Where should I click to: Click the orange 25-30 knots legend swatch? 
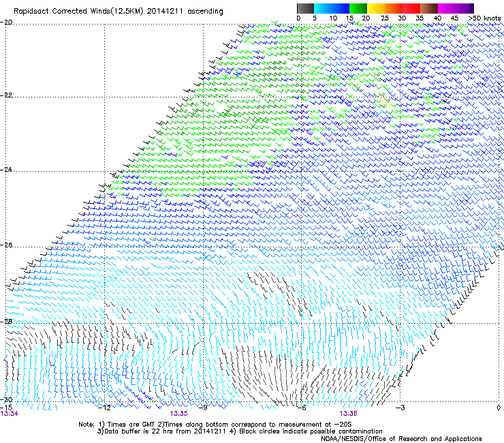coord(394,8)
